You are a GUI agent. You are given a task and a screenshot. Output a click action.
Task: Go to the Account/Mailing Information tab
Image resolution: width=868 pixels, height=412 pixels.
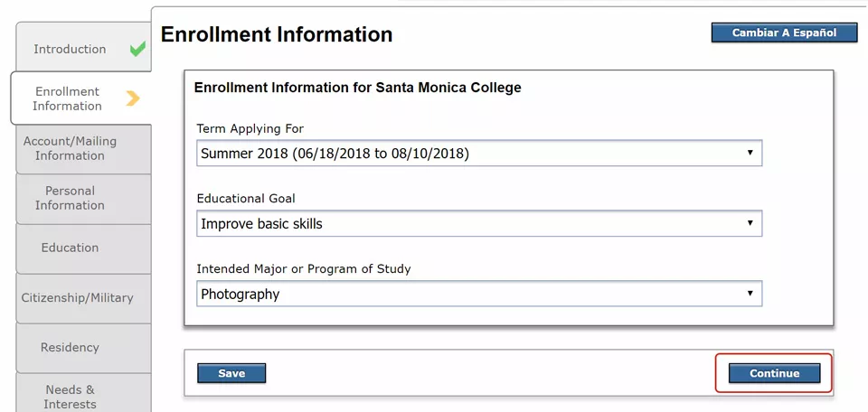pos(70,148)
